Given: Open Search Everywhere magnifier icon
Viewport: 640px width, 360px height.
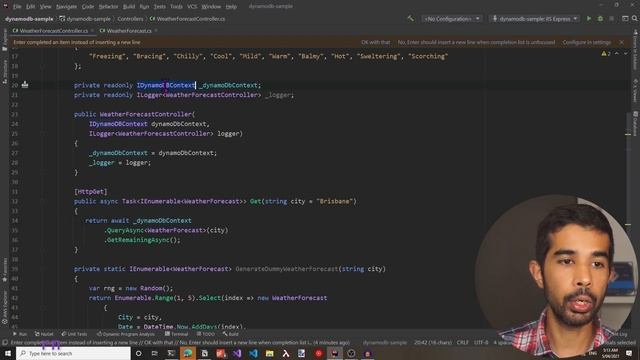Looking at the screenshot, I should click(635, 18).
